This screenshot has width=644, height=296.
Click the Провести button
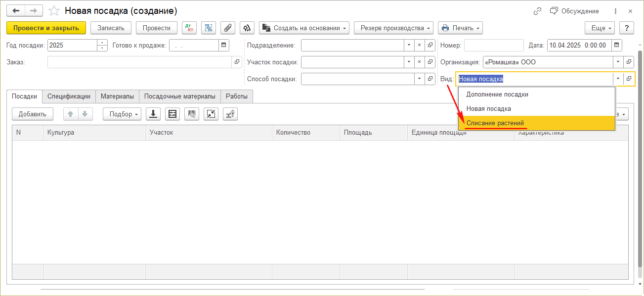pos(157,28)
